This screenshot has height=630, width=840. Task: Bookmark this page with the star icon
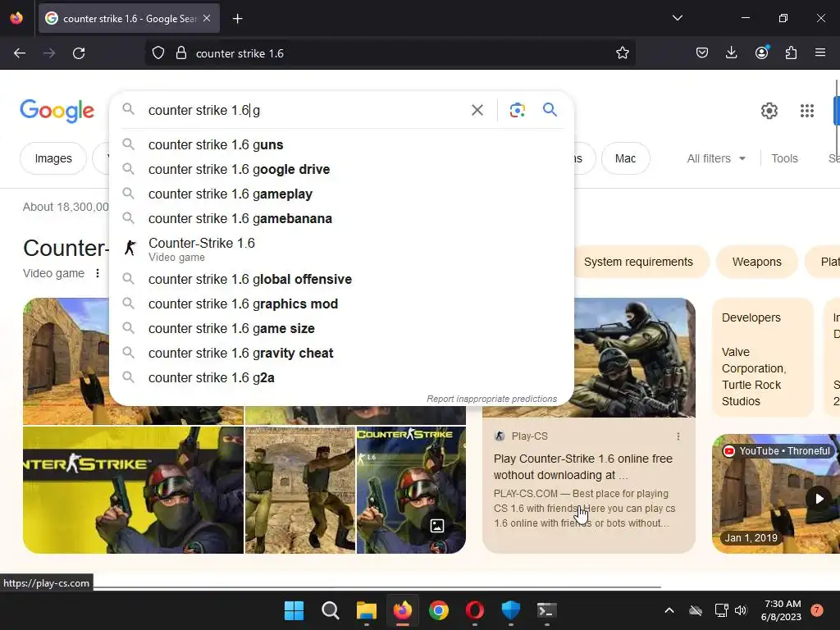click(622, 53)
